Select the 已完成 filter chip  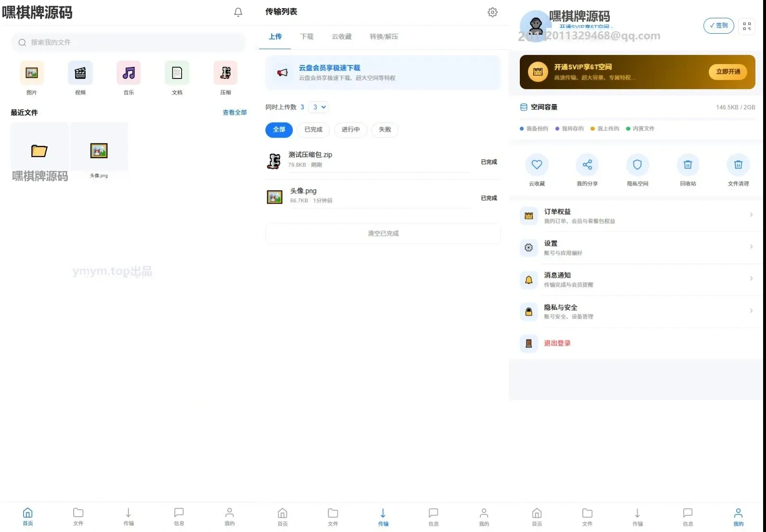click(x=313, y=130)
